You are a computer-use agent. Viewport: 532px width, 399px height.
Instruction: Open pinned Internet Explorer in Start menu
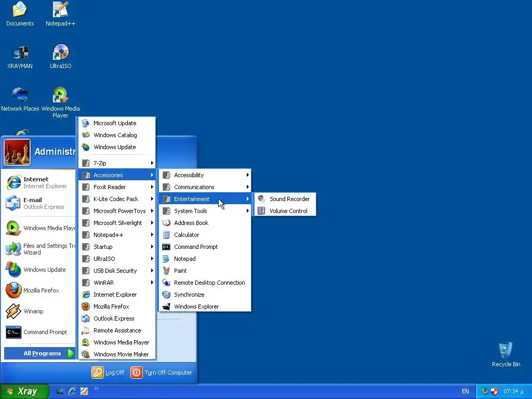click(39, 182)
